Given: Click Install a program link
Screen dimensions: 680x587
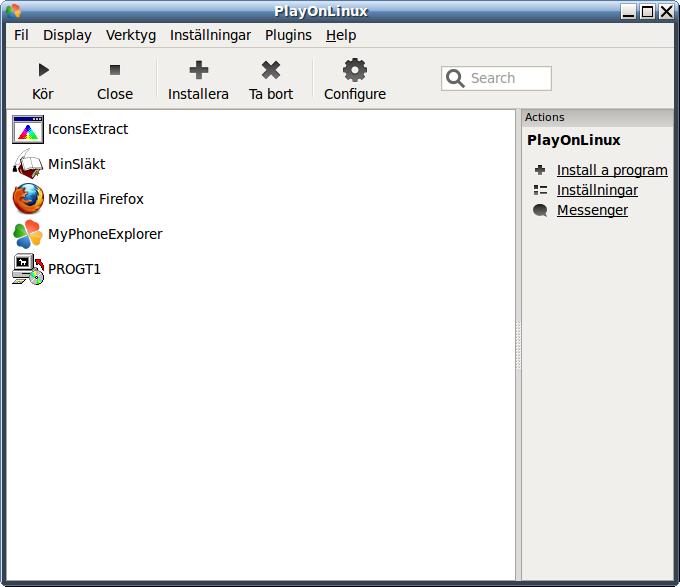Looking at the screenshot, I should coord(612,170).
